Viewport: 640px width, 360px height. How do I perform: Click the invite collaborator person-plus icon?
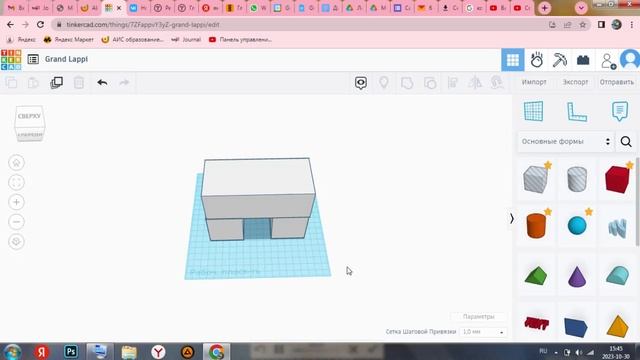point(608,61)
